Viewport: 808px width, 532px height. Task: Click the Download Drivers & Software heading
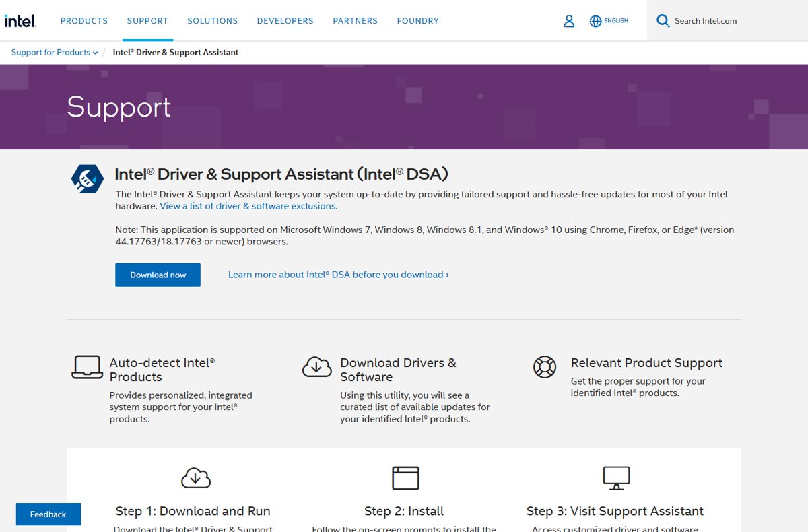pos(398,370)
